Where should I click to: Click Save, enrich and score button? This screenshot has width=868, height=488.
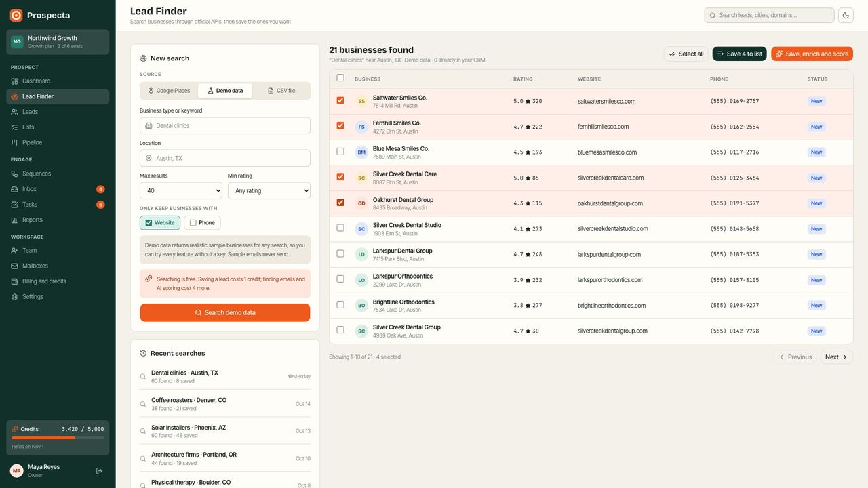coord(812,54)
